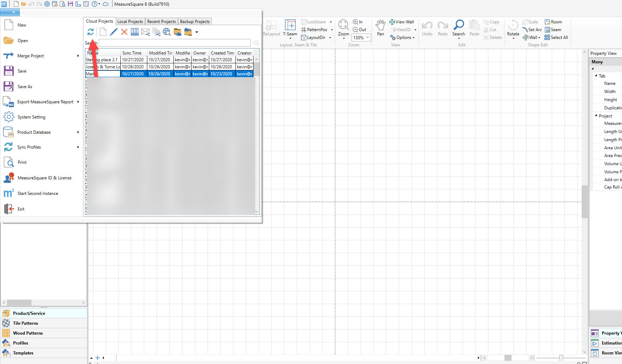Screen dimensions: 622x364
Task: Open the cloud toolbar overflow dropdown arrow
Action: [x=197, y=32]
